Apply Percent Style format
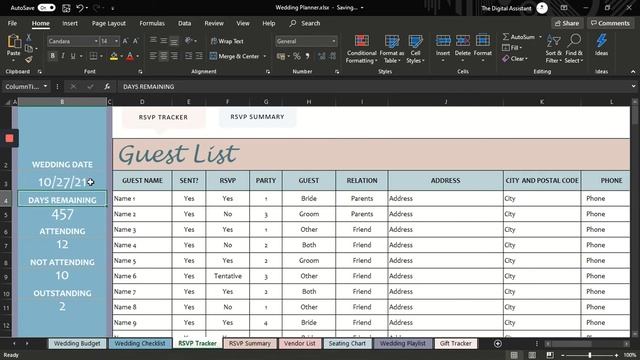The width and height of the screenshot is (640, 360). click(297, 56)
